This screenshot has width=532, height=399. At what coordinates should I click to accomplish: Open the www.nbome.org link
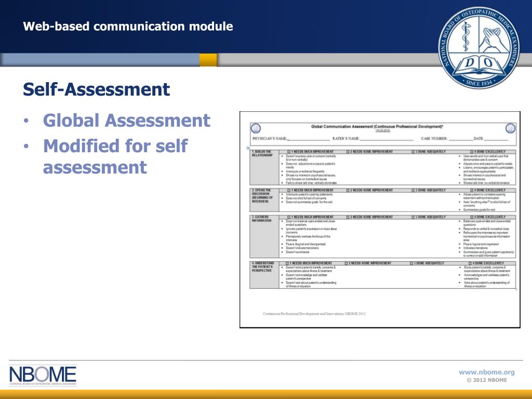(x=486, y=372)
